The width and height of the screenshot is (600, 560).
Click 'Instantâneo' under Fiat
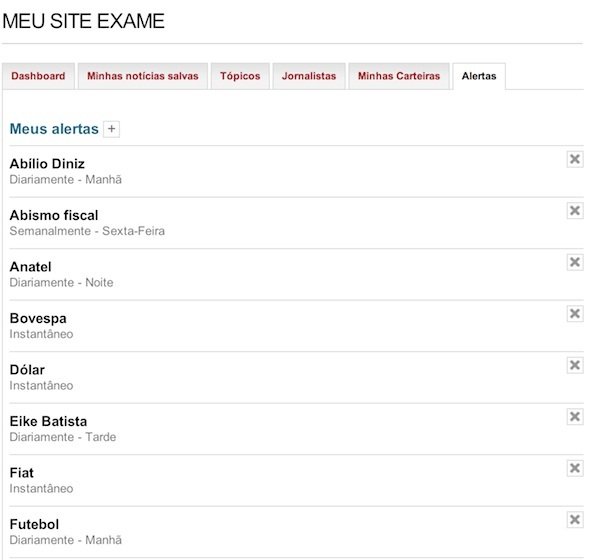(41, 489)
